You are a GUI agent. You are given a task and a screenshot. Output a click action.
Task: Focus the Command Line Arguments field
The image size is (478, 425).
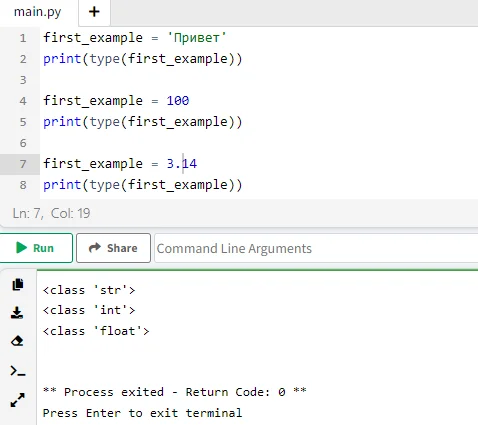pos(316,248)
